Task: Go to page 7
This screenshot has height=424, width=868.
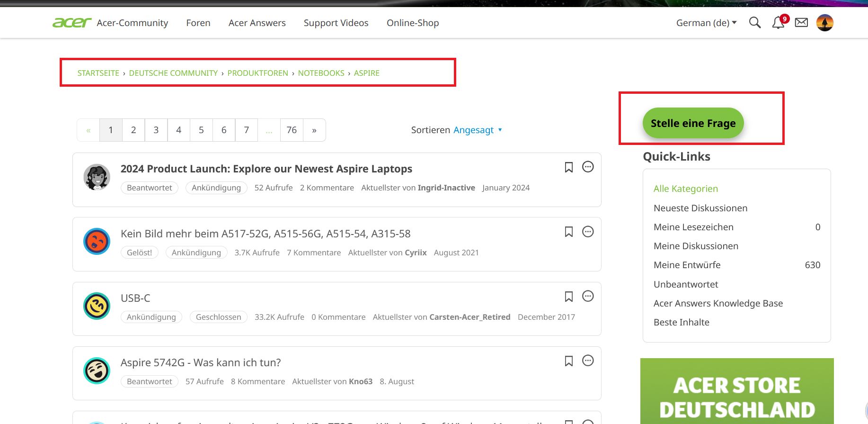Action: point(247,130)
